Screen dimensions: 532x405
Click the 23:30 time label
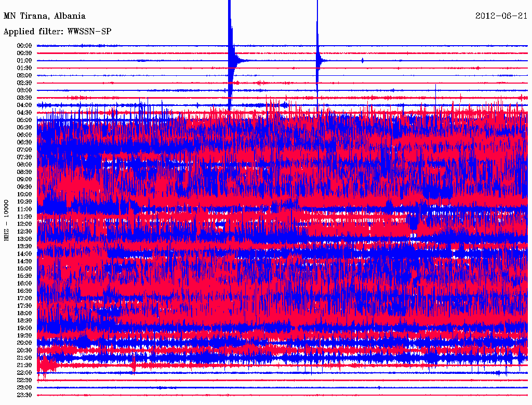[24, 395]
